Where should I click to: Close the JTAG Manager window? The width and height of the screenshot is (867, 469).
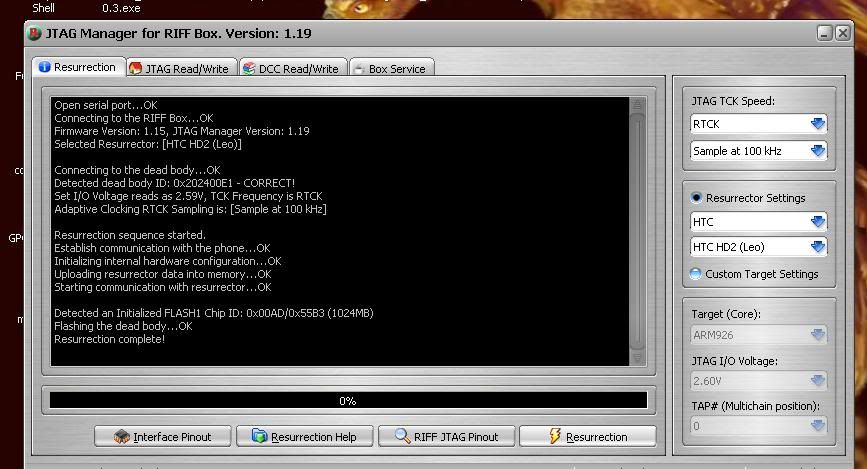click(x=843, y=33)
